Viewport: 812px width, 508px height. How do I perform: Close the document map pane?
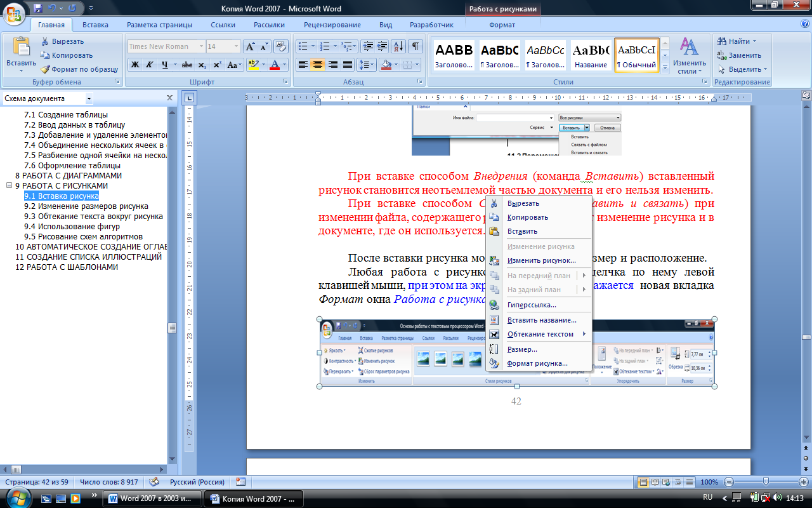(169, 98)
